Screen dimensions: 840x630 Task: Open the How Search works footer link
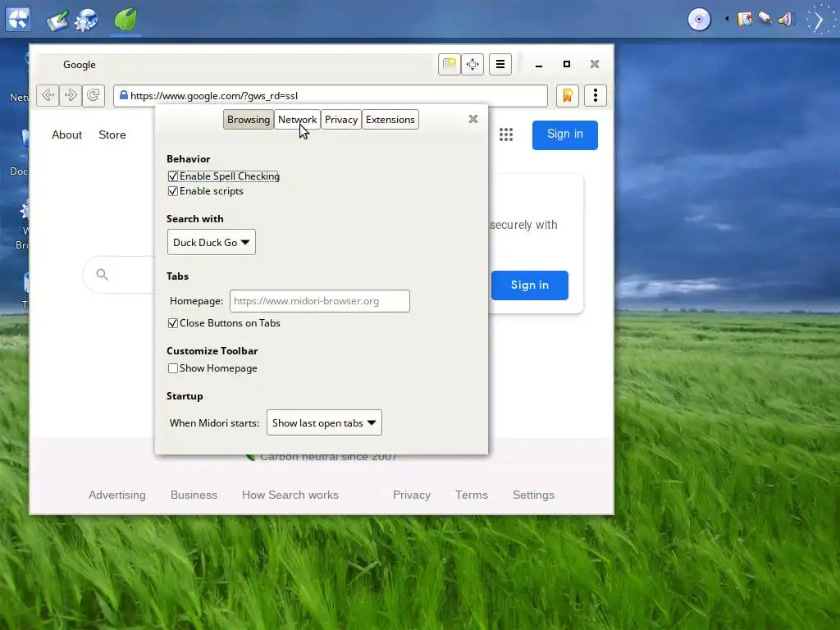click(290, 495)
